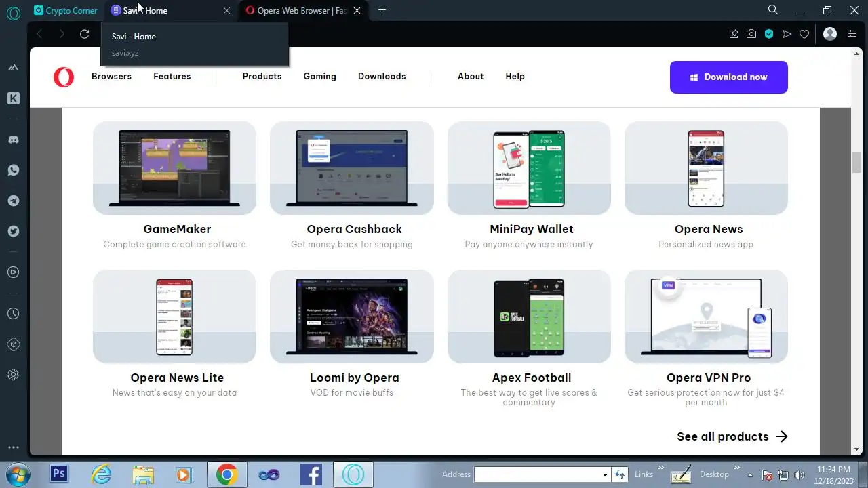This screenshot has height=488, width=868.
Task: Open the Products menu
Action: tap(262, 77)
